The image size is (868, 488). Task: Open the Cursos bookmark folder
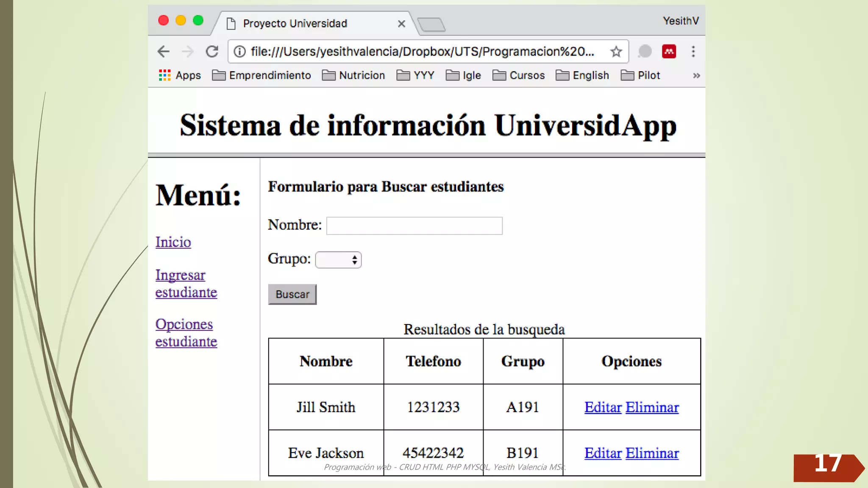click(519, 75)
